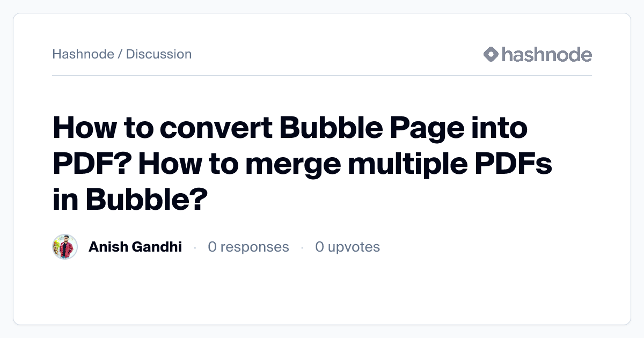Open the Hashnode breadcrumb link
This screenshot has height=338, width=644.
point(83,54)
